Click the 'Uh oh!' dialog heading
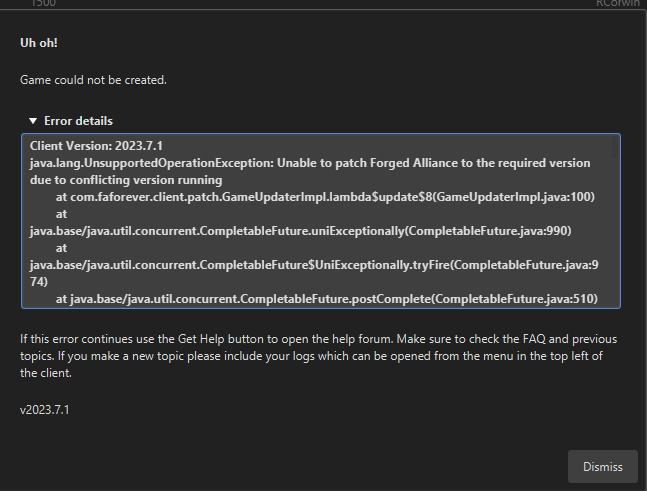This screenshot has height=491, width=647. point(39,43)
